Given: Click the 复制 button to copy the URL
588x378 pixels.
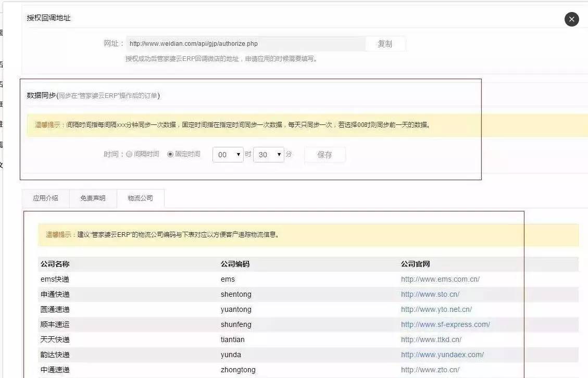Looking at the screenshot, I should coord(385,44).
